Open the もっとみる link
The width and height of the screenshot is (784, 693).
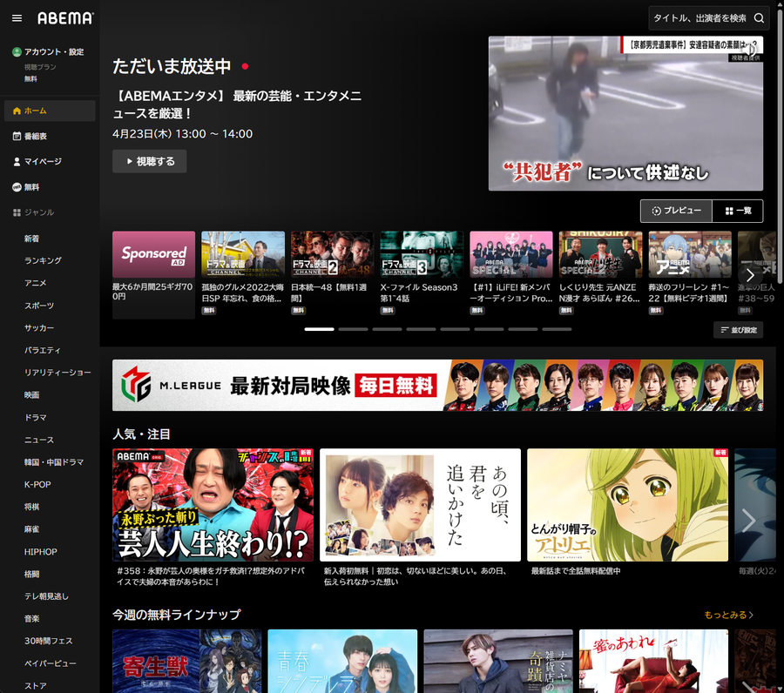point(728,615)
